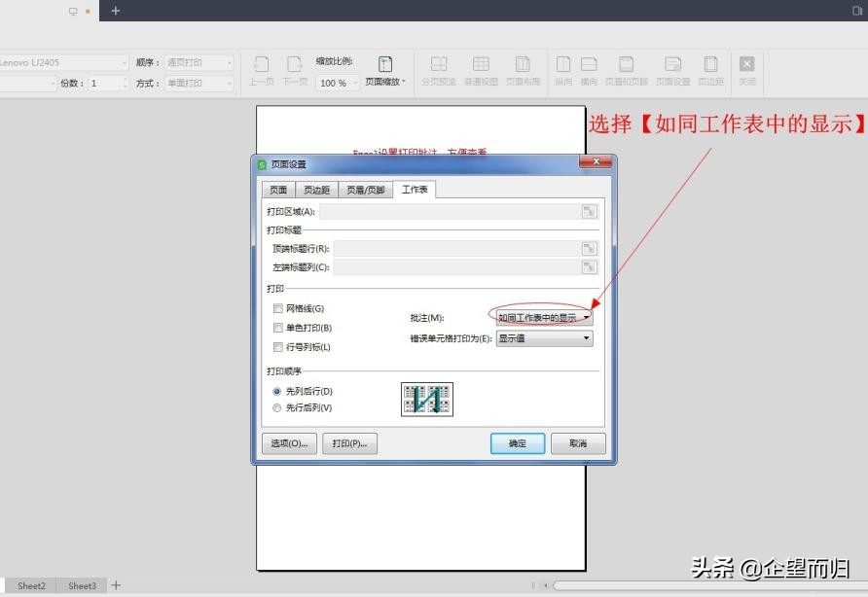Open 页面布局 page layout view
This screenshot has width=868, height=597.
523,68
